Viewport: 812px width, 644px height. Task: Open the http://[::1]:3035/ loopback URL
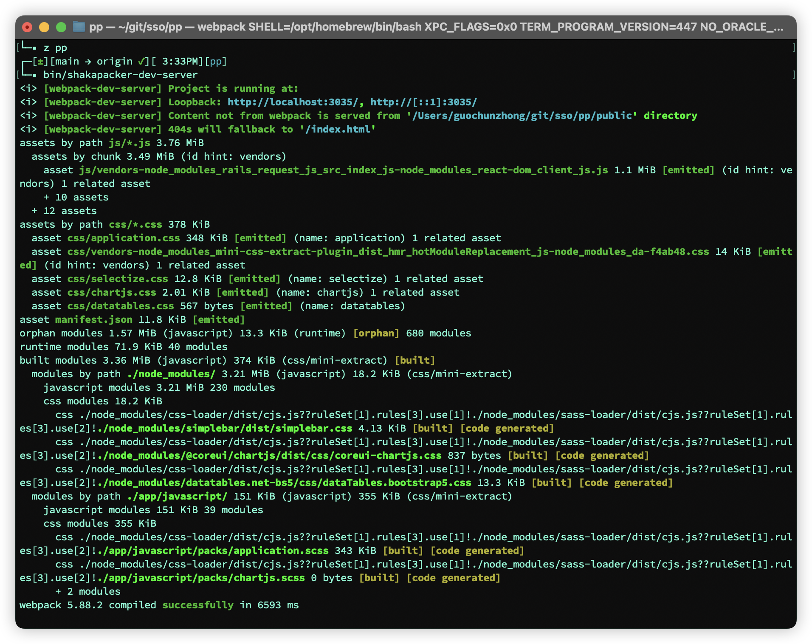click(x=423, y=102)
